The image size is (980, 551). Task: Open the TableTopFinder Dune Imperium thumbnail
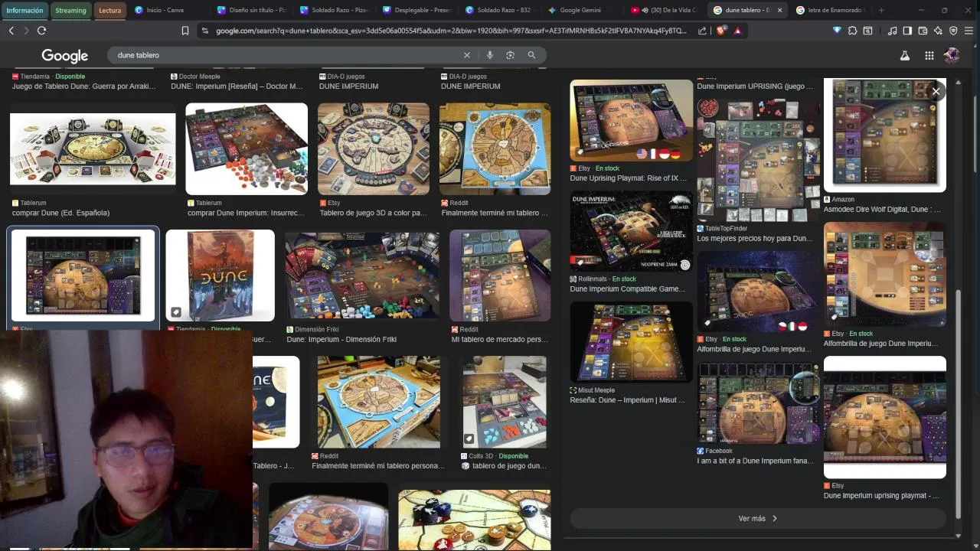click(758, 159)
